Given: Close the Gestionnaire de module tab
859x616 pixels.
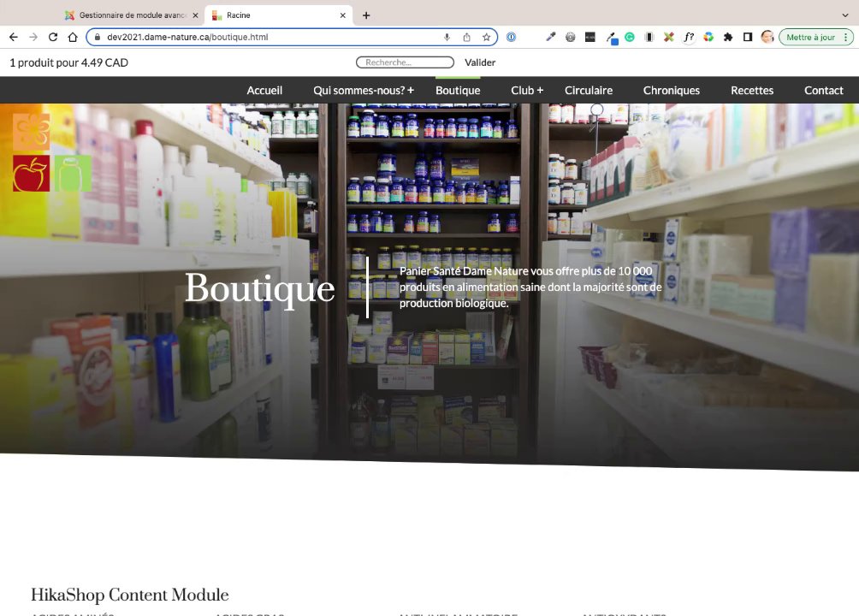Looking at the screenshot, I should [x=196, y=15].
